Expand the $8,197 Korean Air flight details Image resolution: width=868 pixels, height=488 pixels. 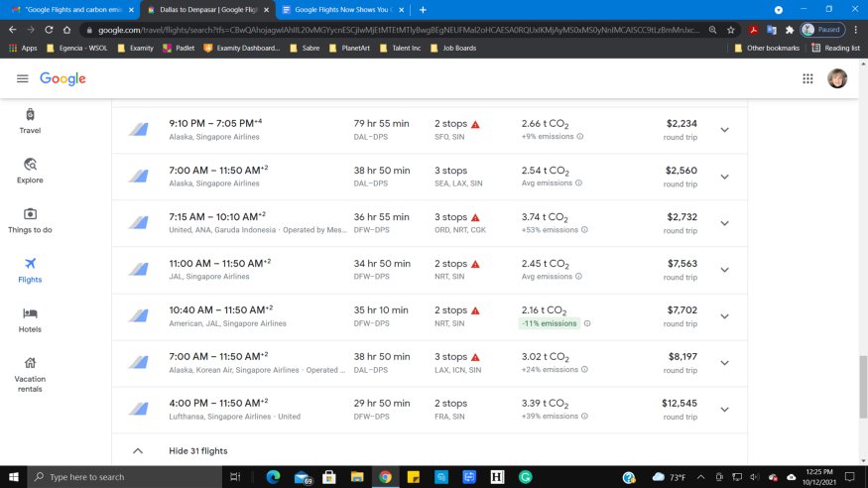click(724, 363)
